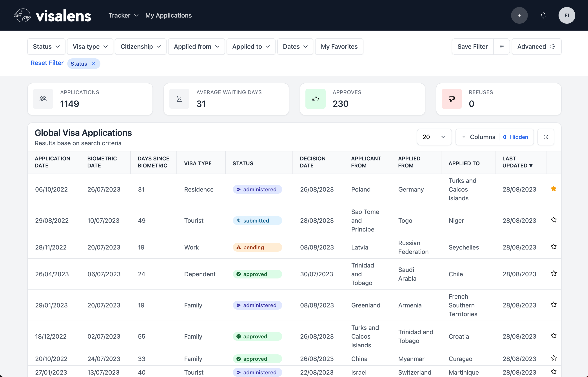Expand table to fullscreen
The image size is (588, 377).
546,137
